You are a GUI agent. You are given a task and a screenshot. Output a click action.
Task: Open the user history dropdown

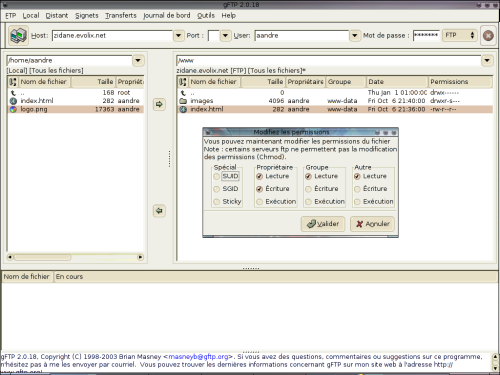click(355, 35)
